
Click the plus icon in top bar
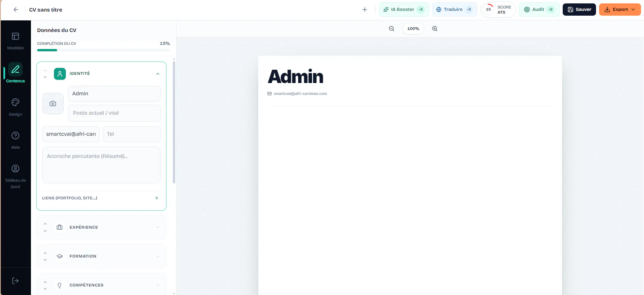coord(365,10)
